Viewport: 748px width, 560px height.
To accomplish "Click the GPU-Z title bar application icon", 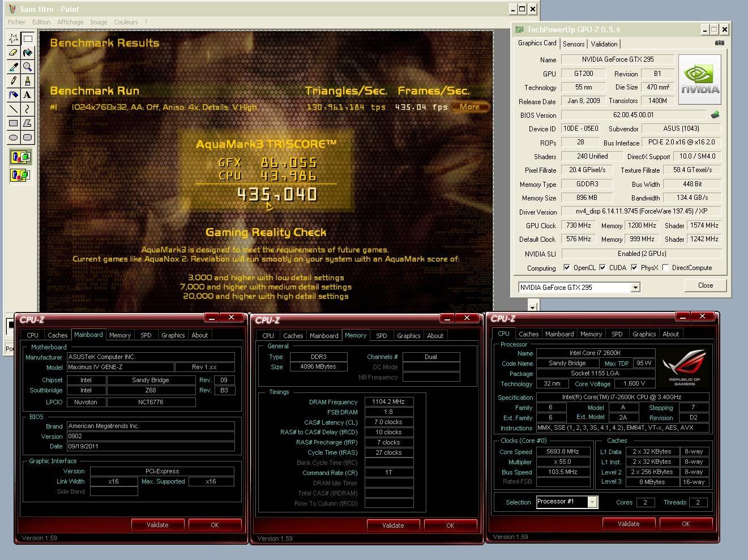I will 519,29.
